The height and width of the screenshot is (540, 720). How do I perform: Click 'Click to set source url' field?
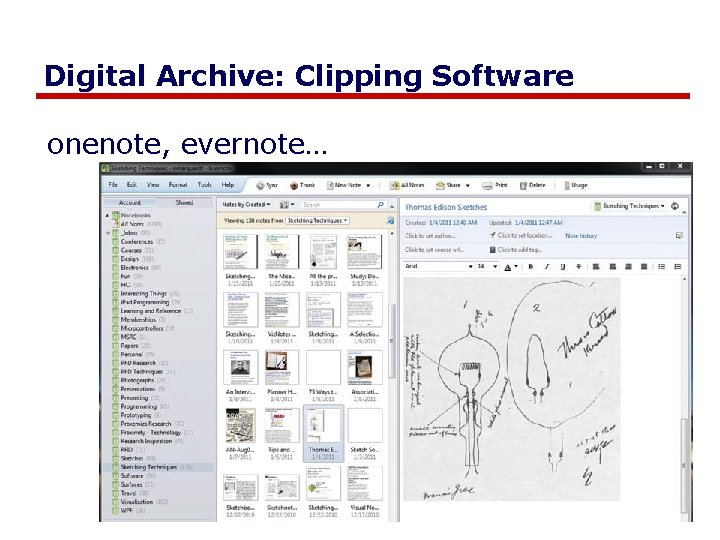(x=434, y=250)
